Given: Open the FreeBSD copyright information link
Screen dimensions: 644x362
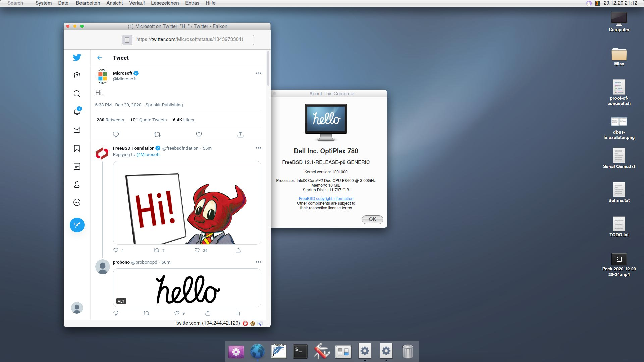Looking at the screenshot, I should (326, 198).
